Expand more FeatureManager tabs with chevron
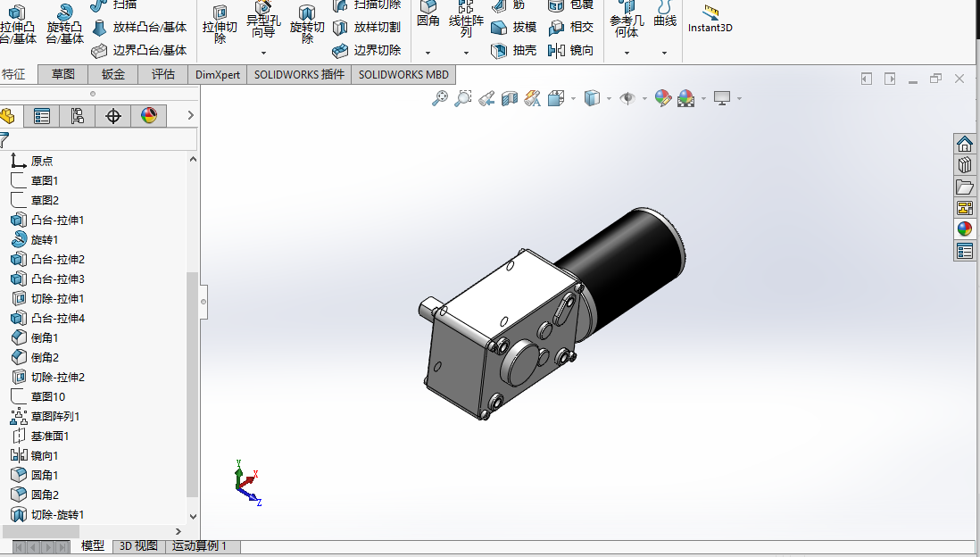980x557 pixels. (191, 115)
